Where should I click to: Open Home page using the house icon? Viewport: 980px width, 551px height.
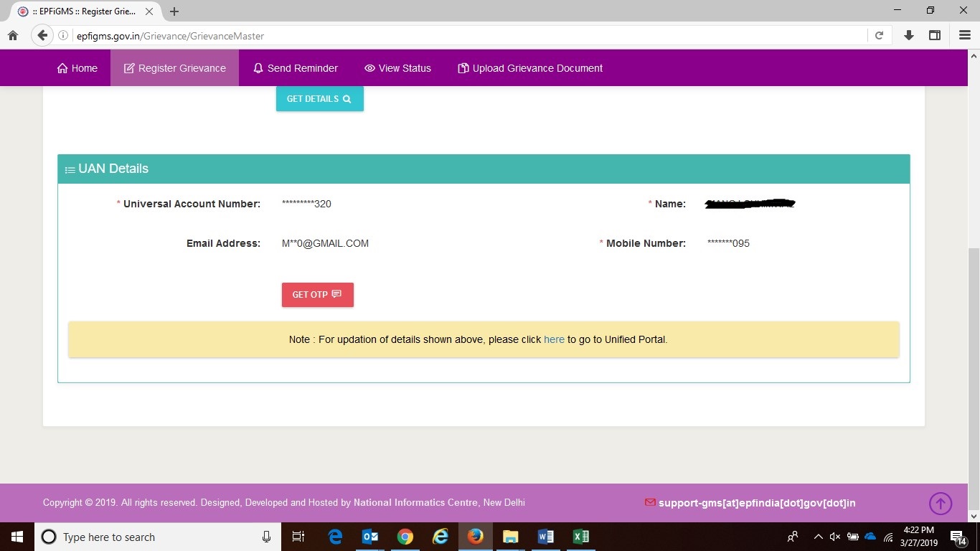point(61,67)
